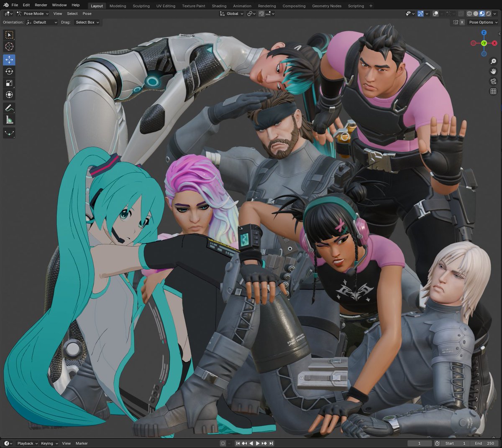The width and height of the screenshot is (502, 448).
Task: Open Pose Options dropdown
Action: (x=483, y=22)
